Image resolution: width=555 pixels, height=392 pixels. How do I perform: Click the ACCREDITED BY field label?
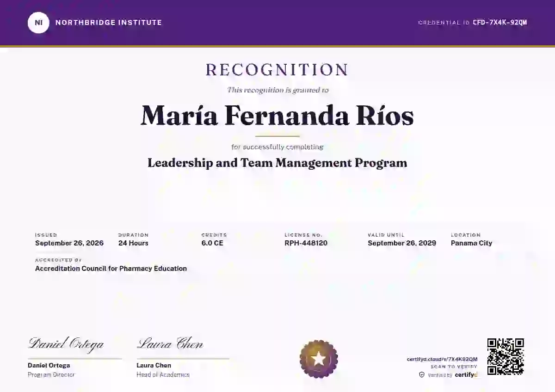(58, 260)
